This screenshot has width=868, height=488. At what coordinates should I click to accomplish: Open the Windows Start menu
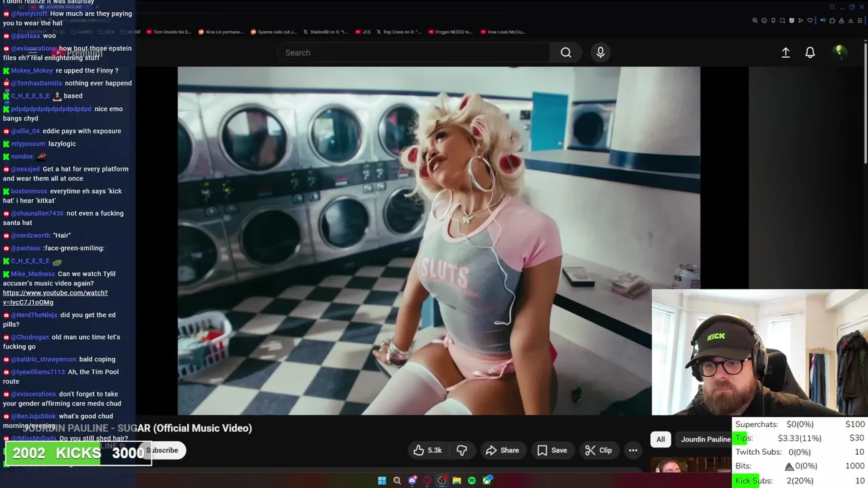pos(382,481)
